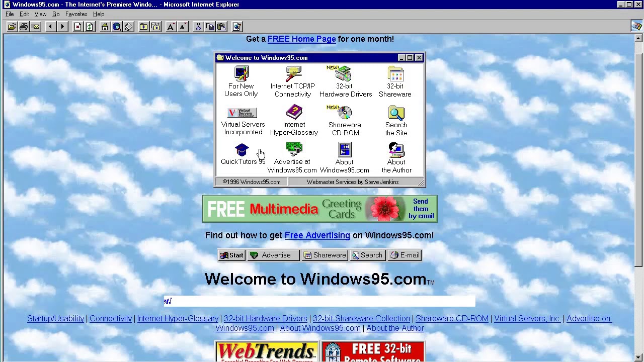Stop loading the page
The height and width of the screenshot is (362, 644).
[77, 27]
